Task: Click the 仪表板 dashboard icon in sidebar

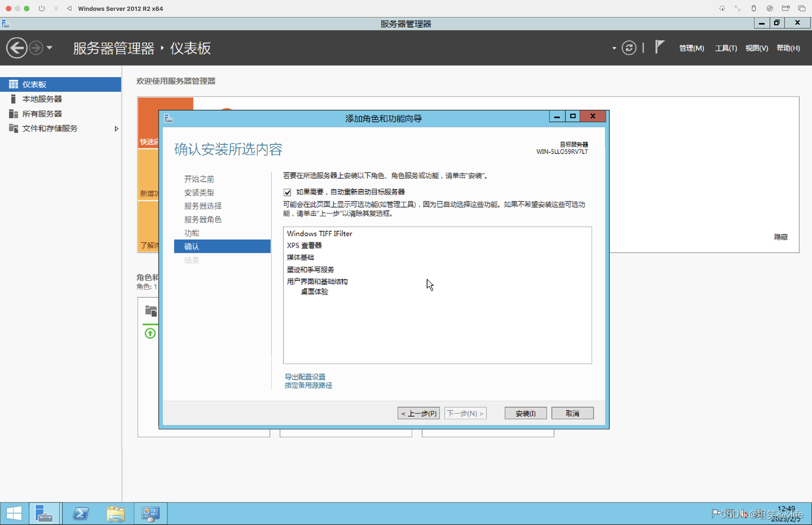Action: click(x=14, y=84)
